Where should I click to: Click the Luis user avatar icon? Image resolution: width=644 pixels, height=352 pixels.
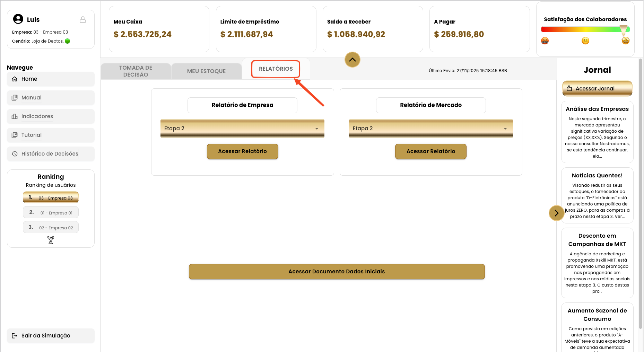click(x=18, y=19)
